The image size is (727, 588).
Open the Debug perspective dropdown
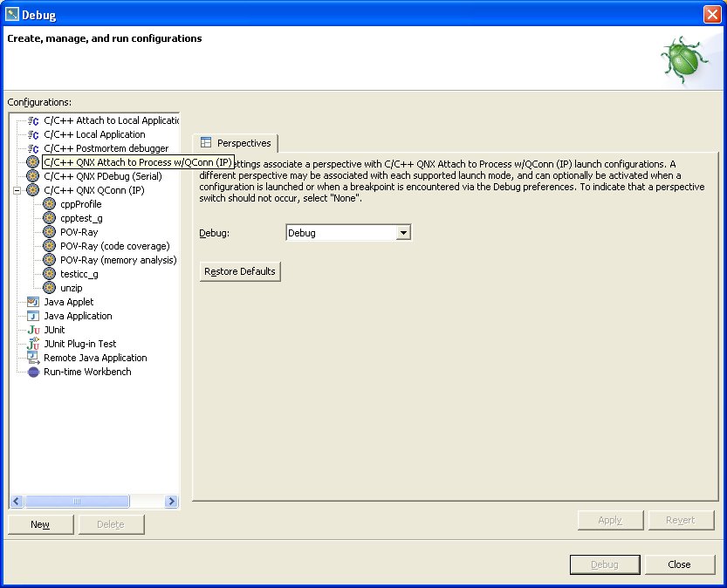coord(402,233)
